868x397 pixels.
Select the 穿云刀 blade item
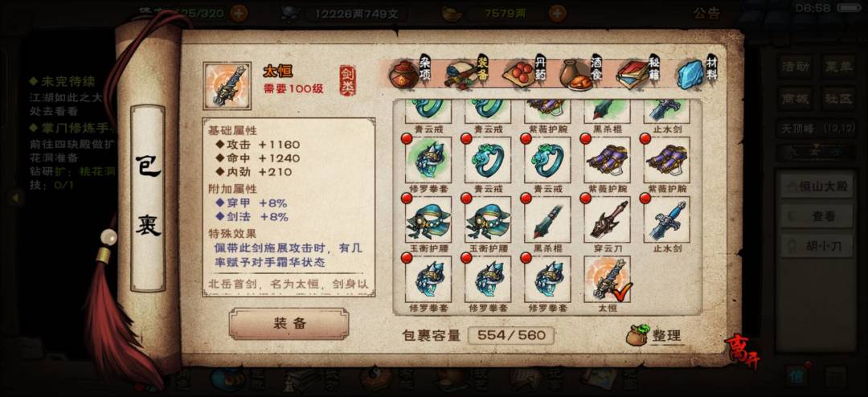click(x=607, y=220)
